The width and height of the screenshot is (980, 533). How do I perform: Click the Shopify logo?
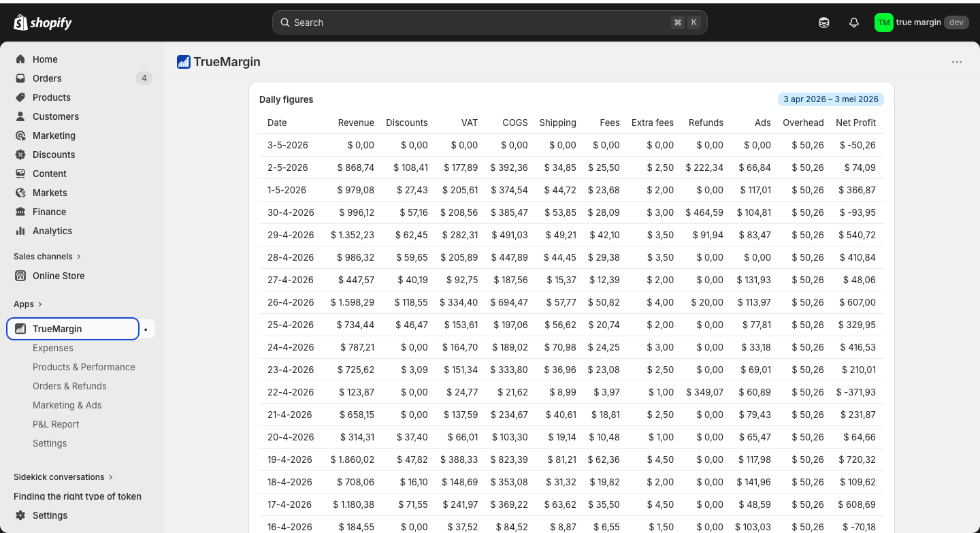[43, 22]
